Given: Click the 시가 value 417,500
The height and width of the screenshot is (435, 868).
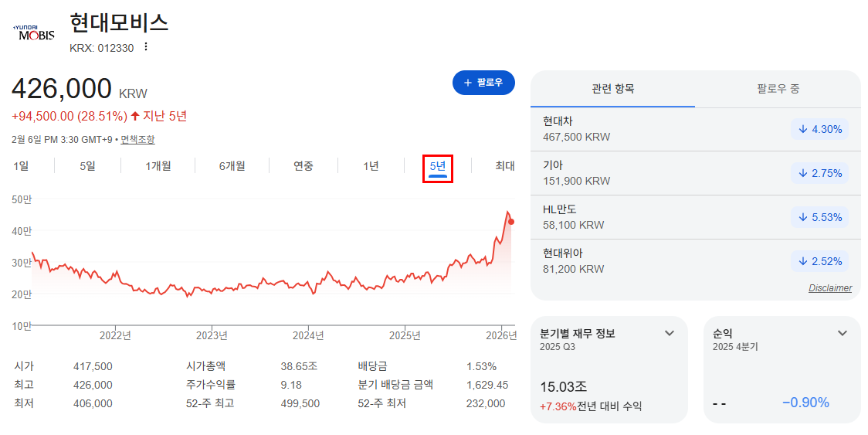Looking at the screenshot, I should click(x=93, y=367).
